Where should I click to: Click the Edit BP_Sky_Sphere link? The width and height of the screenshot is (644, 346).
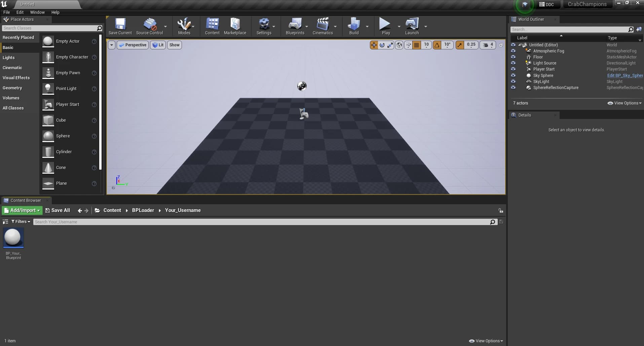pos(625,76)
